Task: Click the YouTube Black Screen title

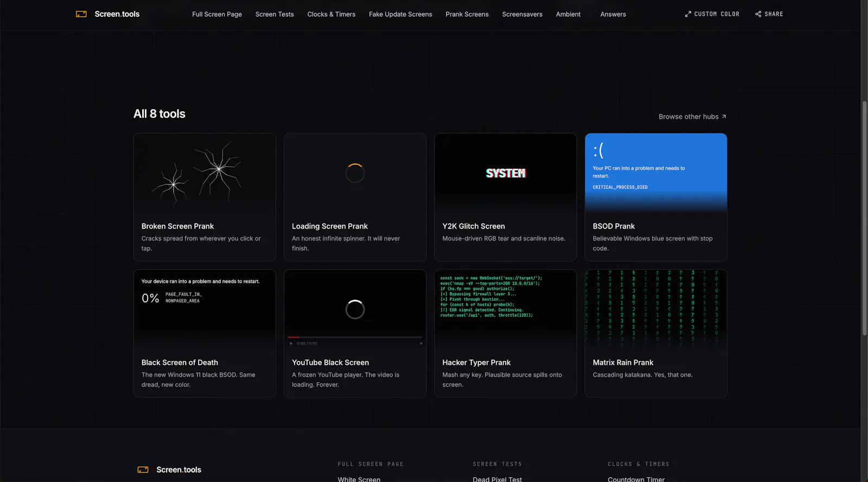Action: [x=330, y=363]
